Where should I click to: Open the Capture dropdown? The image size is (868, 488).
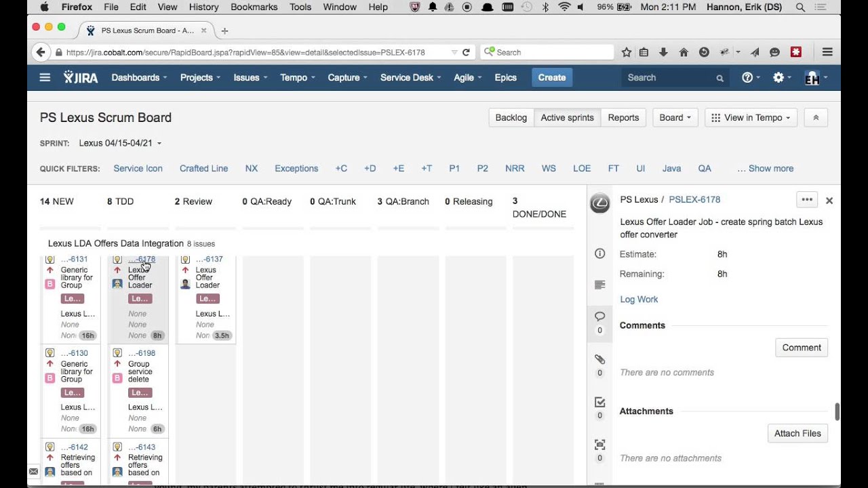tap(348, 77)
